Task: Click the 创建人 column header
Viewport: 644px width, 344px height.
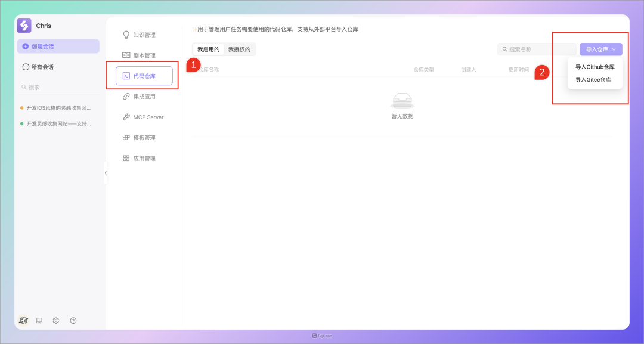Action: (468, 70)
